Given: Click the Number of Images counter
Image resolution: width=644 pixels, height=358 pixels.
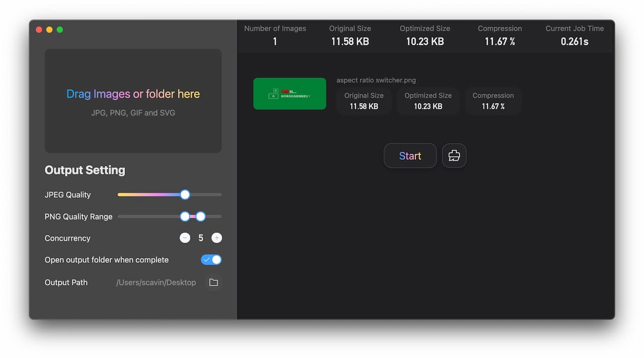Looking at the screenshot, I should [x=275, y=35].
